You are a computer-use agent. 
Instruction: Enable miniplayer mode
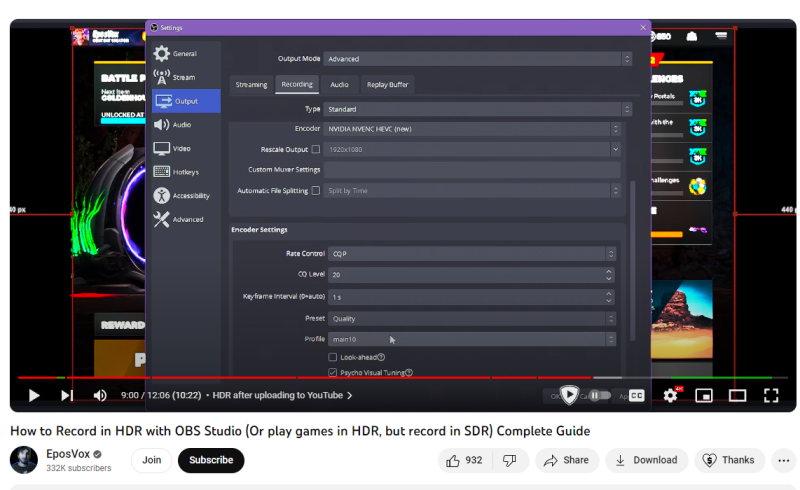[x=704, y=396]
